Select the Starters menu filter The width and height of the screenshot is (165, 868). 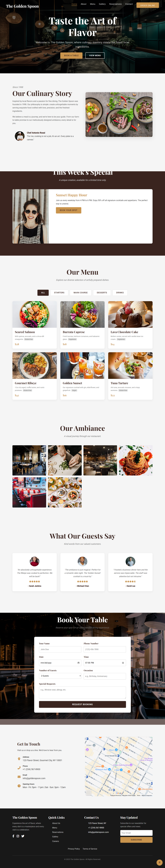click(59, 292)
